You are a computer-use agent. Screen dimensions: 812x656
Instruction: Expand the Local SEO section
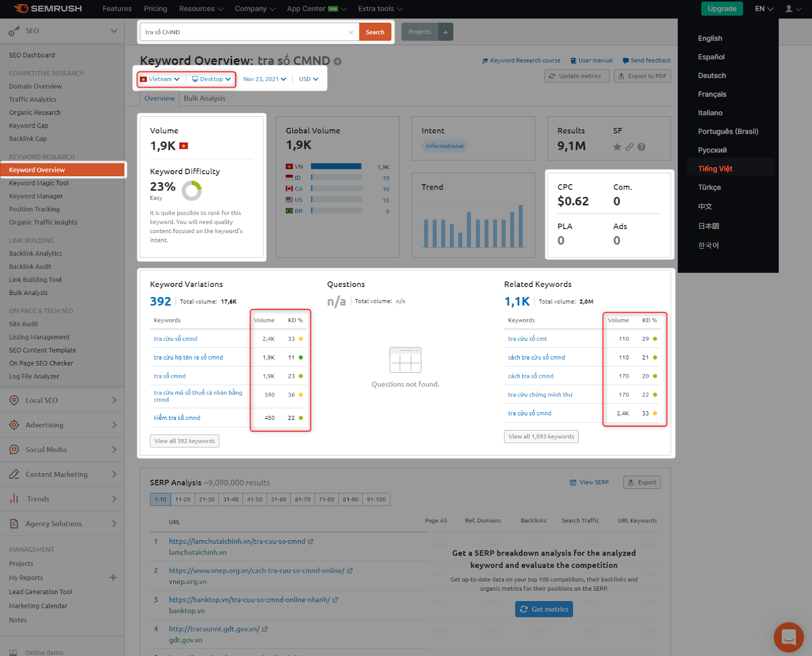point(114,400)
